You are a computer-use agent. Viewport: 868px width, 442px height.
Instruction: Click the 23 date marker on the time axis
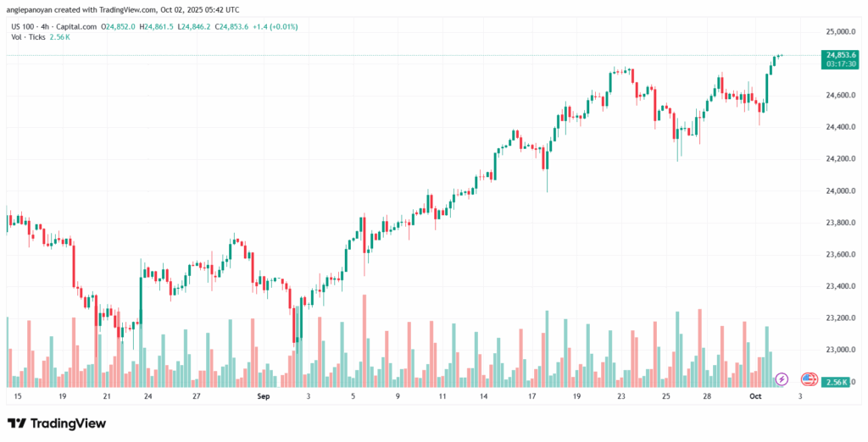click(x=620, y=396)
